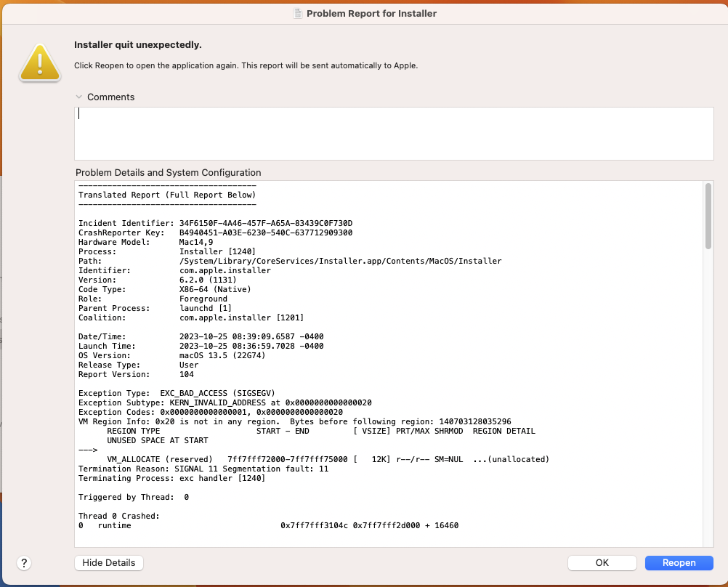Click the document icon in the title bar
728x587 pixels.
[298, 14]
